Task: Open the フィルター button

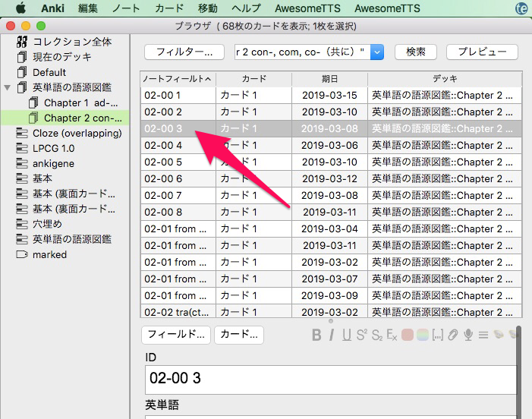Action: [184, 52]
